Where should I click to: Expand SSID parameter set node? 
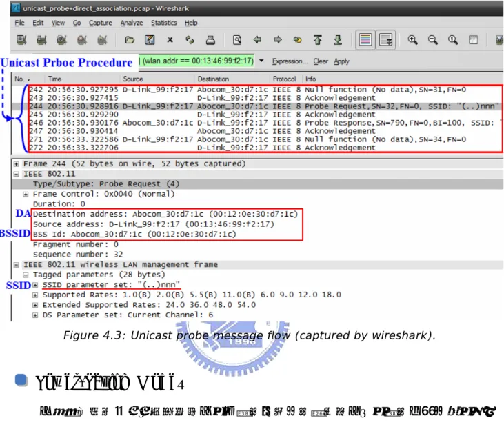coord(35,285)
